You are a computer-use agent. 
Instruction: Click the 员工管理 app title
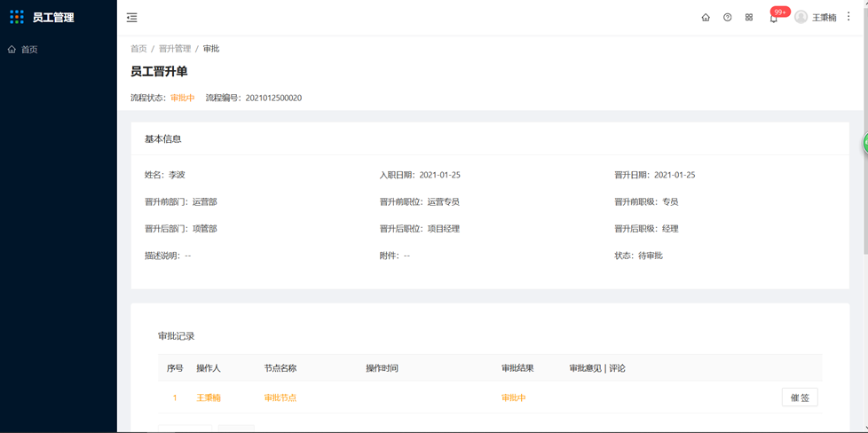53,18
